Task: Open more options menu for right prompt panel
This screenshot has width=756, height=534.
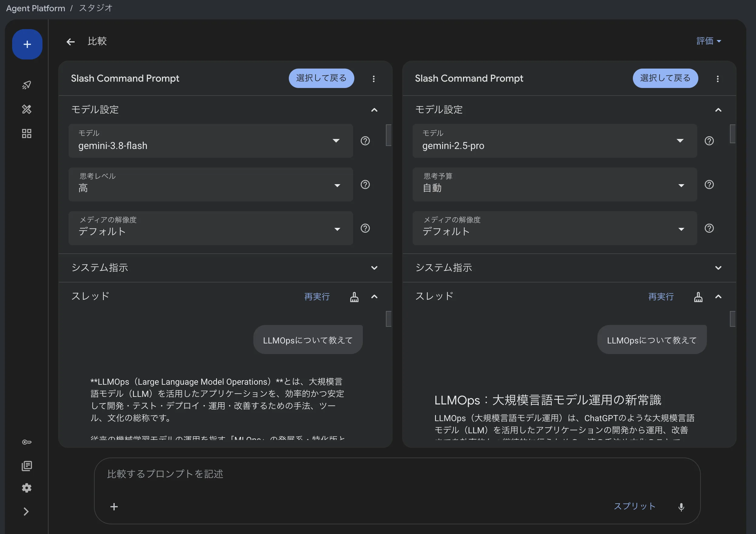Action: click(717, 79)
